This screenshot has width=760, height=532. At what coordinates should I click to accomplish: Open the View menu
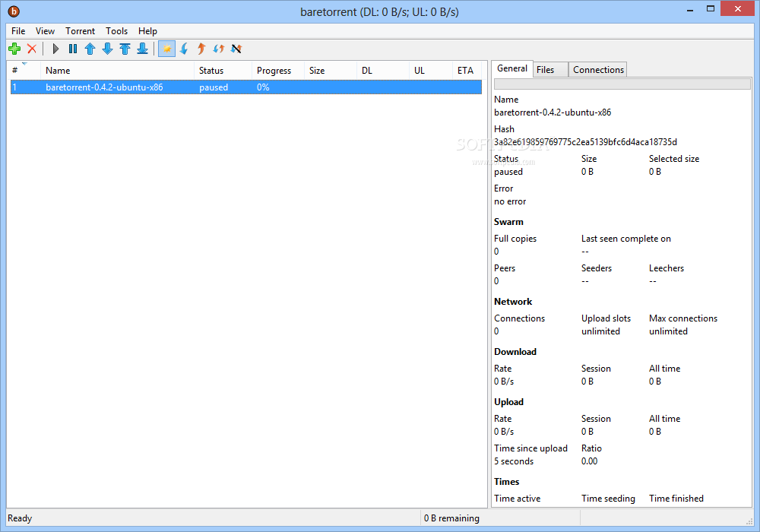point(45,31)
